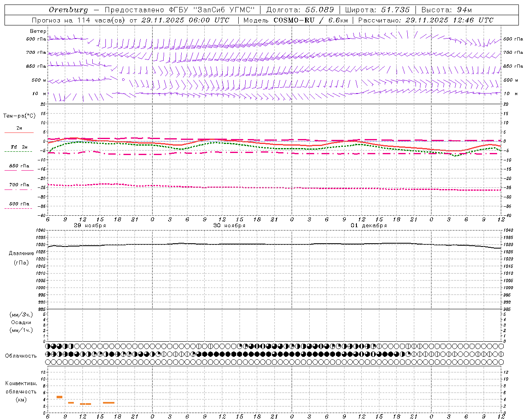Click the 'Рассчитано: 29.11.2025 12:46 UTC' timestamp
Image resolution: width=525 pixels, height=420 pixels.
pyautogui.click(x=426, y=20)
